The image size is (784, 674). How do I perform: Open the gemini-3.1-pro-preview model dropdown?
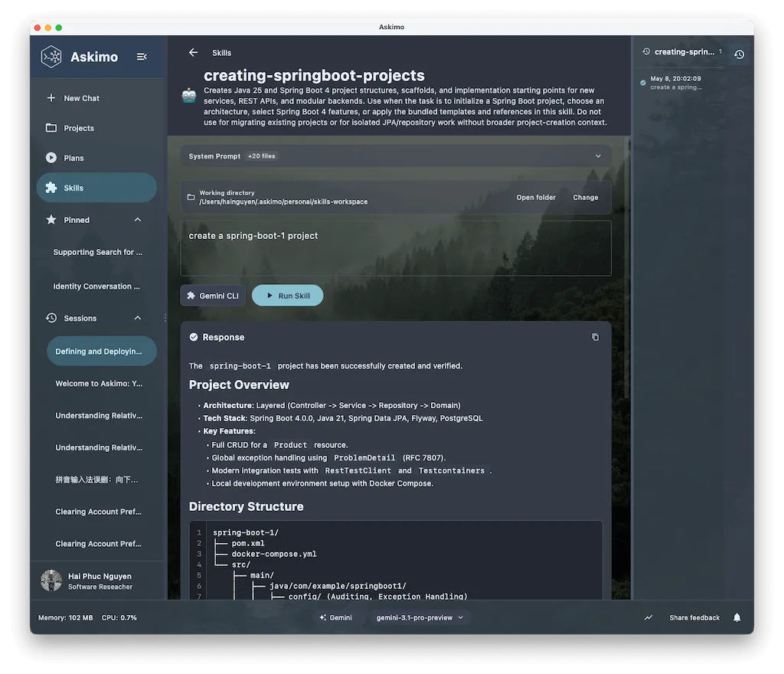420,617
